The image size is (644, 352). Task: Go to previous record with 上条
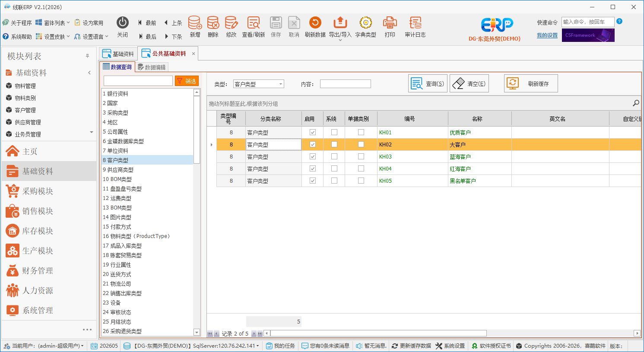173,23
